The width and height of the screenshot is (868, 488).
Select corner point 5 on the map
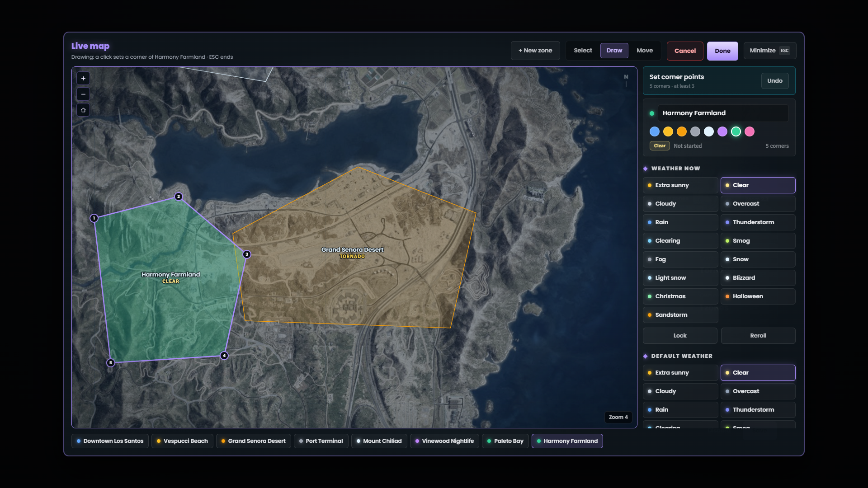pyautogui.click(x=111, y=363)
